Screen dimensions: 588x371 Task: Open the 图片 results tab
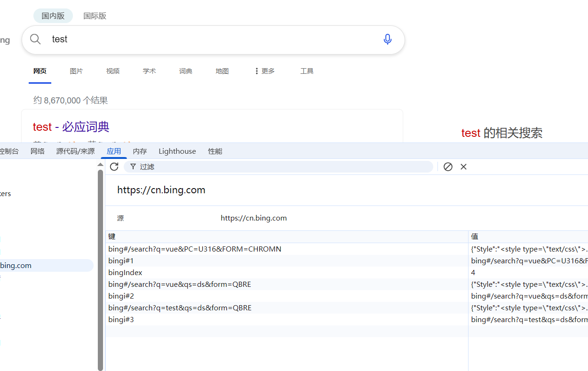click(x=76, y=71)
